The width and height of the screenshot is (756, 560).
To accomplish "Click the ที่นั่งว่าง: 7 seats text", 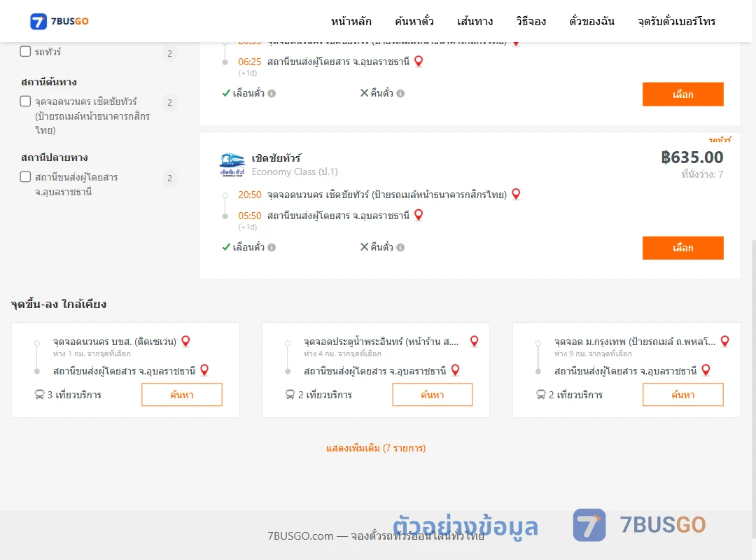I will 702,174.
